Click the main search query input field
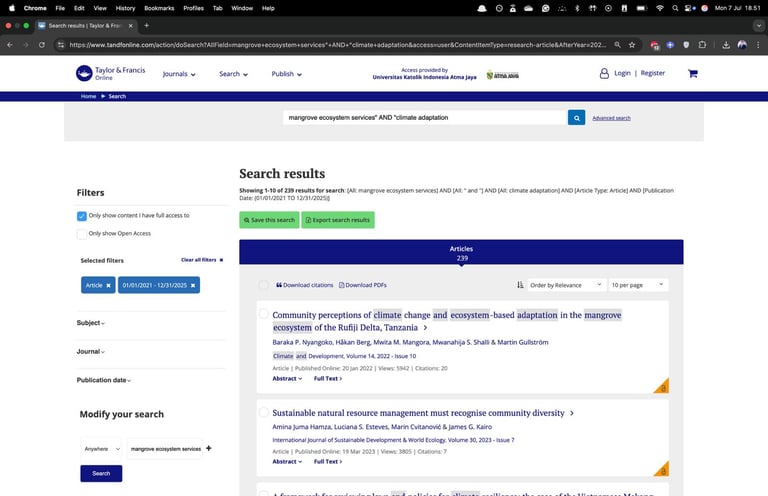 [x=425, y=118]
